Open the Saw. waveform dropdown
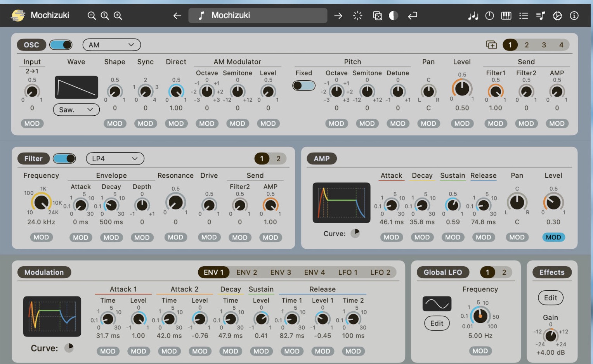Viewport: 593px width, 364px height. [x=76, y=110]
